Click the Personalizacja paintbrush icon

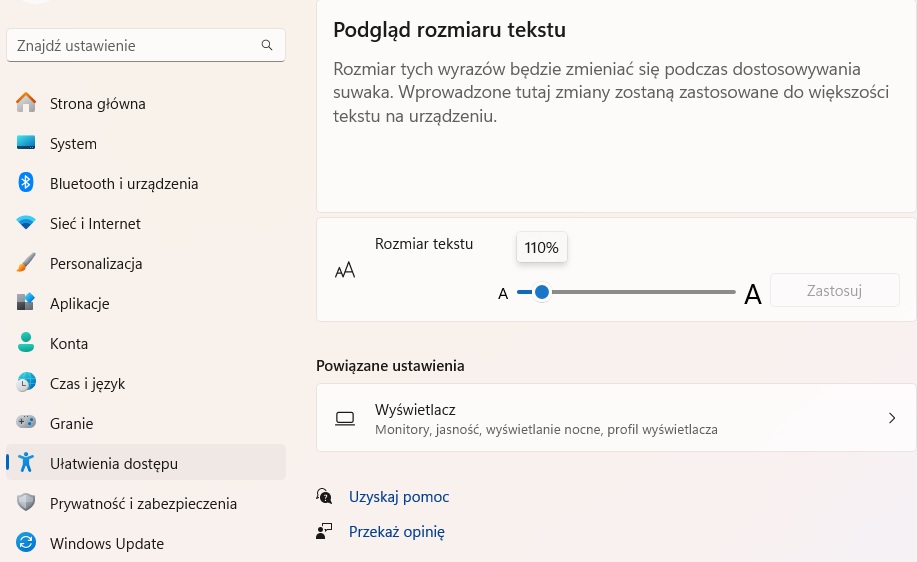(x=26, y=263)
